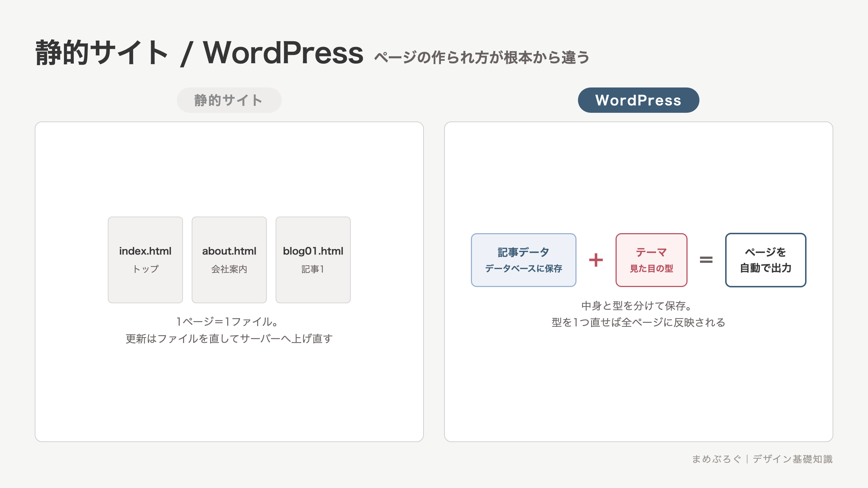The height and width of the screenshot is (488, 868).
Task: Select the blog01.html file card
Action: coord(313,260)
